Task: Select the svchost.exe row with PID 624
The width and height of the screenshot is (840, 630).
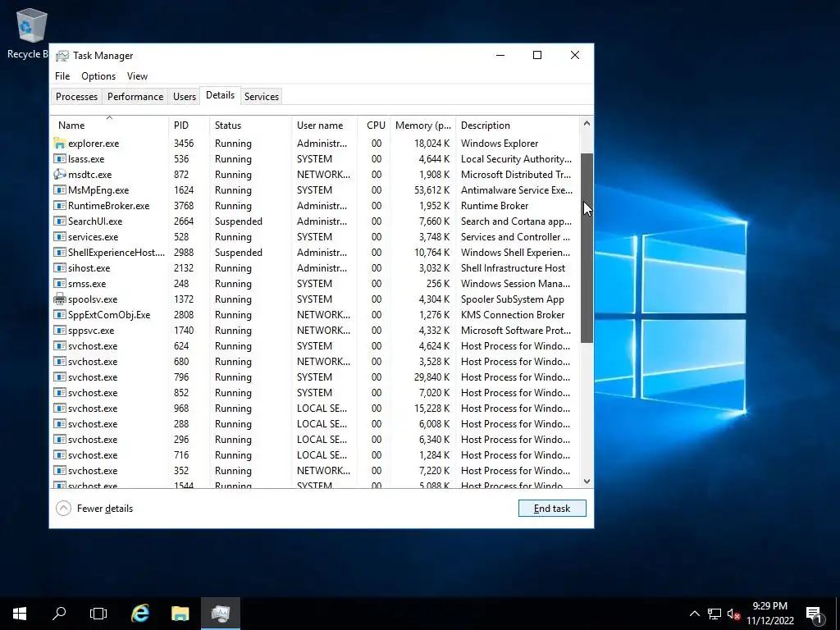Action: tap(315, 346)
